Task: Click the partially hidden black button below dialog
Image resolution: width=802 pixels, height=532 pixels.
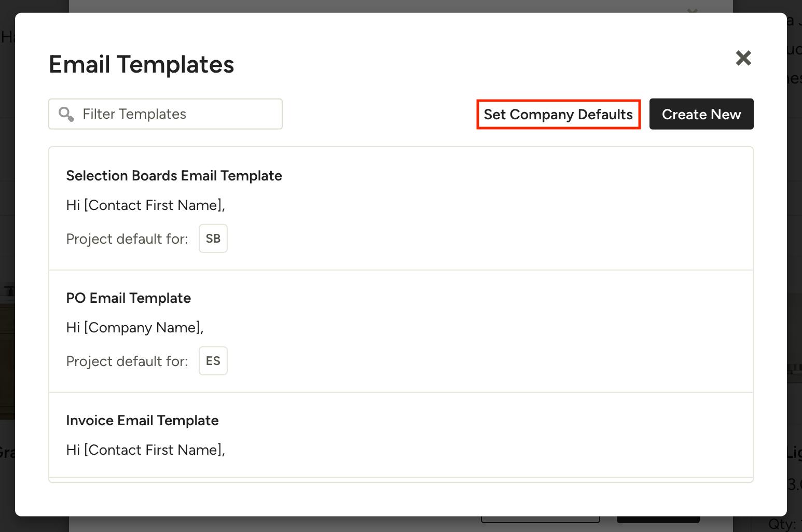Action: [x=658, y=519]
